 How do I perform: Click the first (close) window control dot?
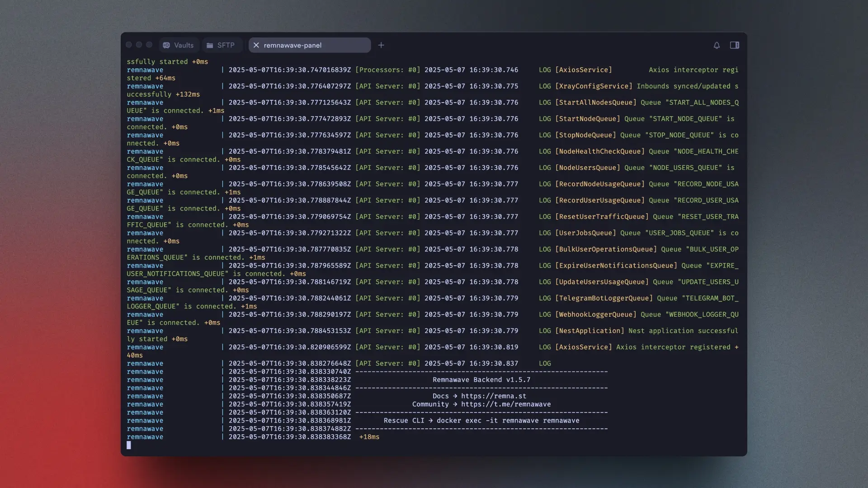tap(129, 45)
